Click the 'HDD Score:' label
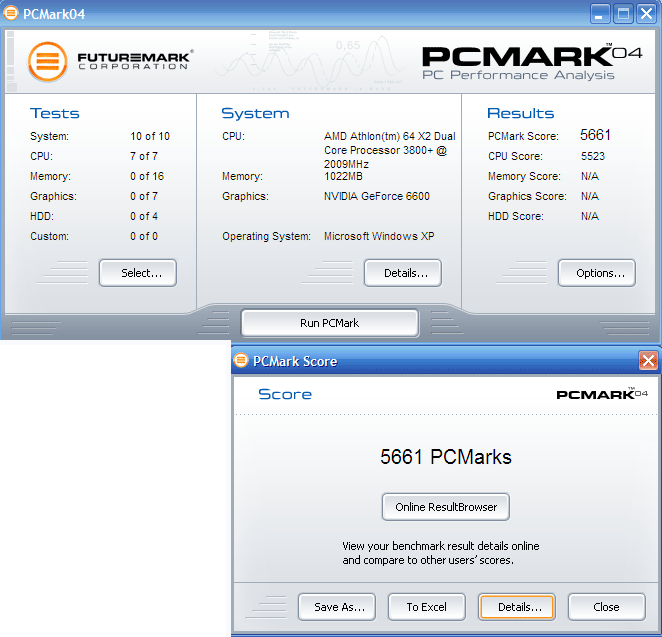This screenshot has width=662, height=637. click(x=515, y=216)
